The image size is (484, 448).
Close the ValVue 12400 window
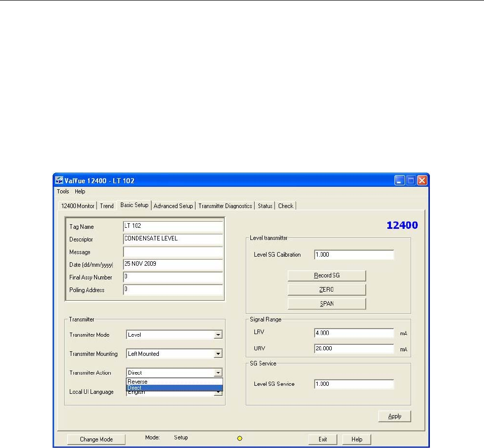[422, 180]
